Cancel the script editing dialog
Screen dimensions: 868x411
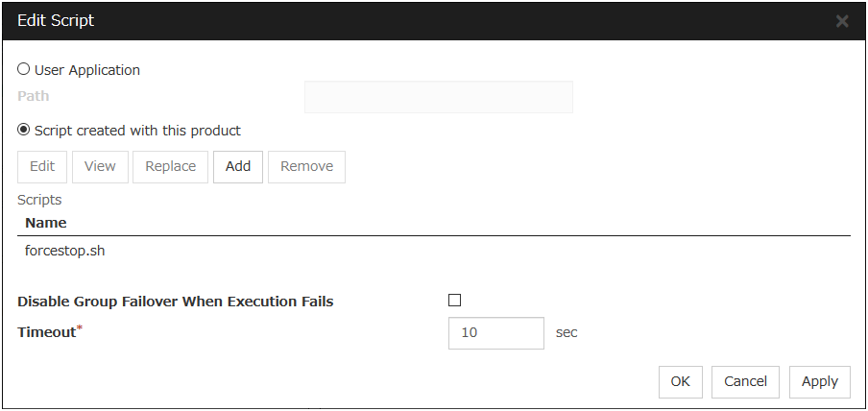tap(745, 381)
